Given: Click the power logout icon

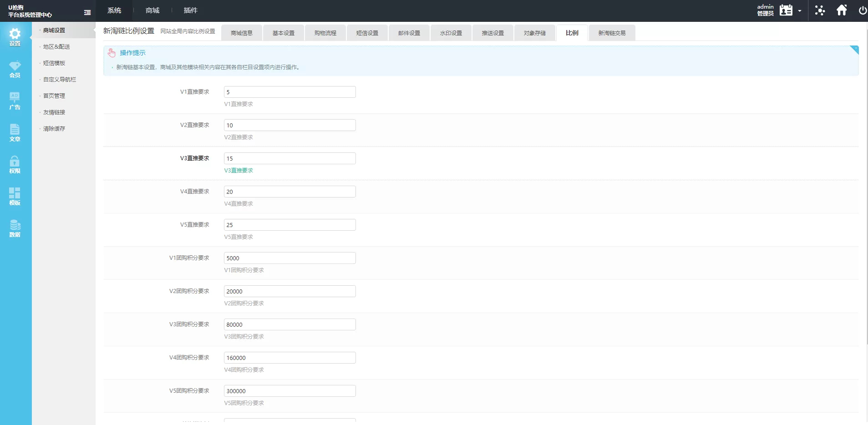Looking at the screenshot, I should pyautogui.click(x=862, y=10).
